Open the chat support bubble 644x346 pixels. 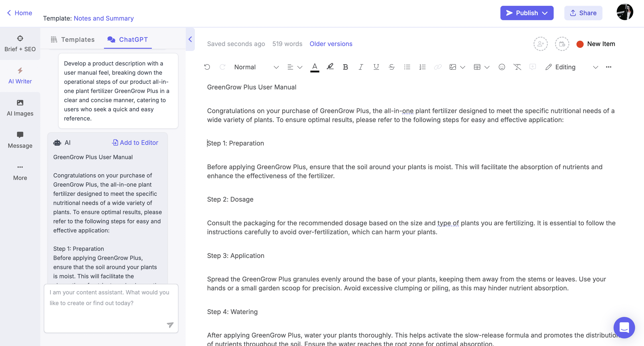point(624,327)
